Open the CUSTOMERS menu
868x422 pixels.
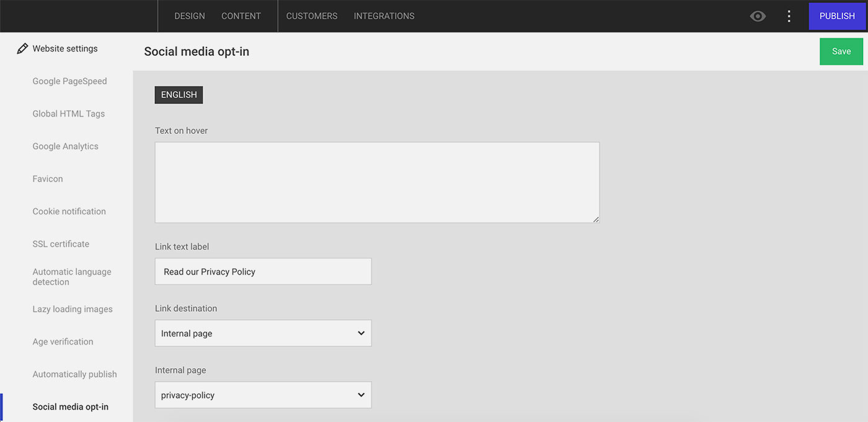pos(312,16)
